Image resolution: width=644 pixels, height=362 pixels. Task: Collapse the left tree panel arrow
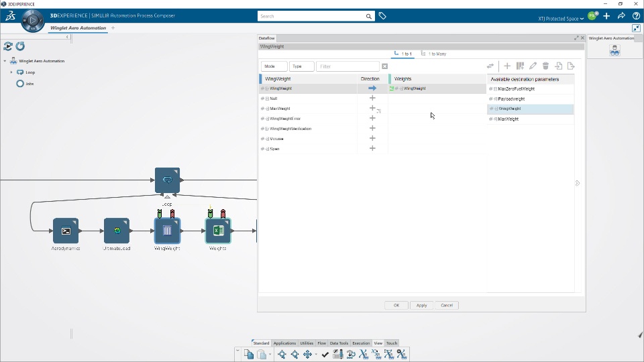coord(67,37)
